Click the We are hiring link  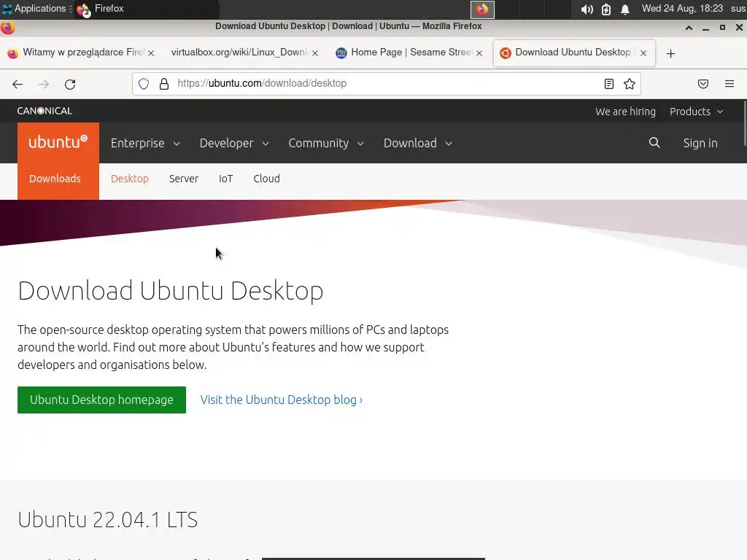625,112
